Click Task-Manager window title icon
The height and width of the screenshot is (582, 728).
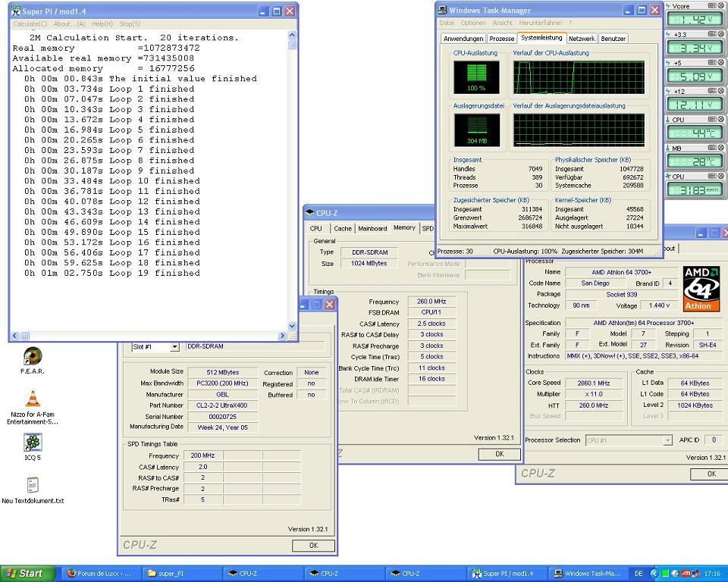click(442, 10)
